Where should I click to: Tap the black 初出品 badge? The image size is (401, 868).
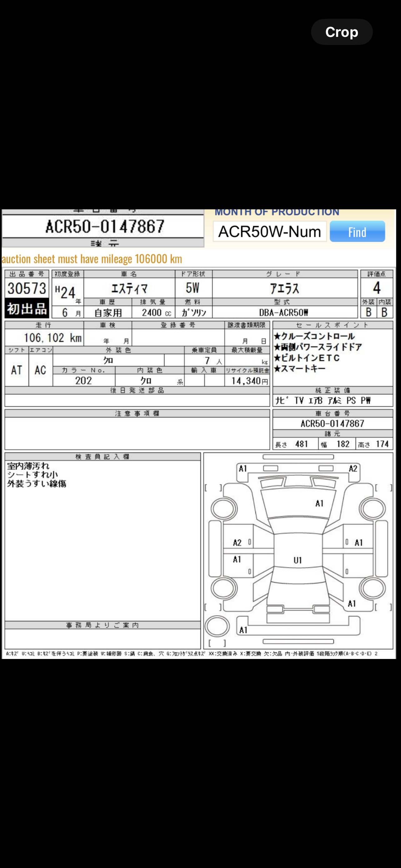(27, 309)
